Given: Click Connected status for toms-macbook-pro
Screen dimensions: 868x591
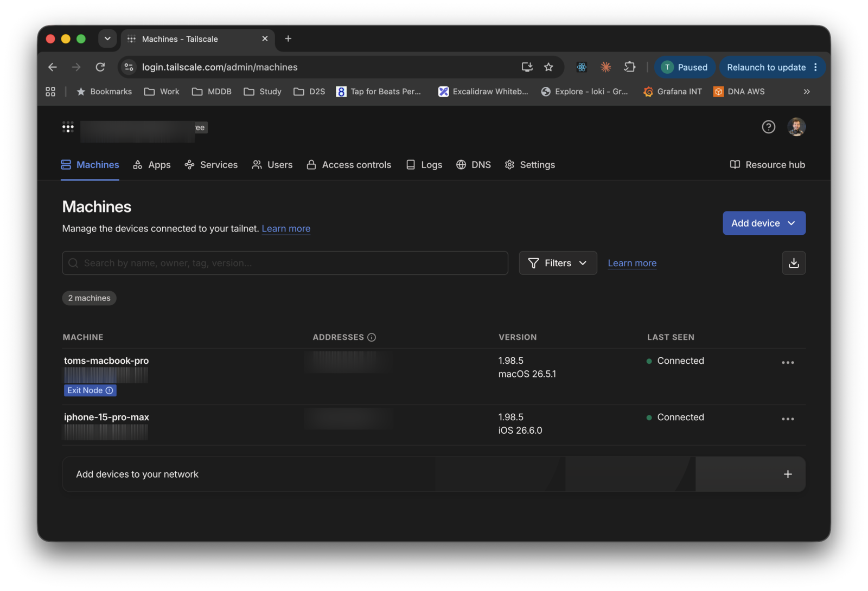Looking at the screenshot, I should [x=675, y=361].
